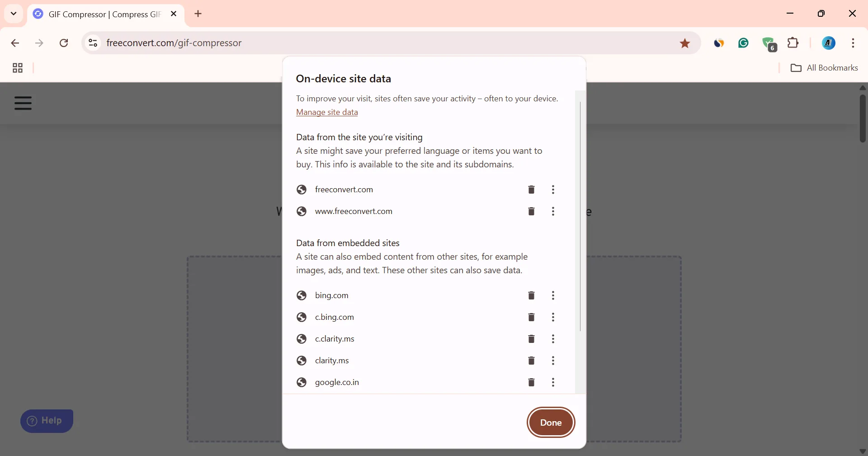Delete data saved by freeconvert.com
Viewport: 868px width, 456px height.
[532, 190]
